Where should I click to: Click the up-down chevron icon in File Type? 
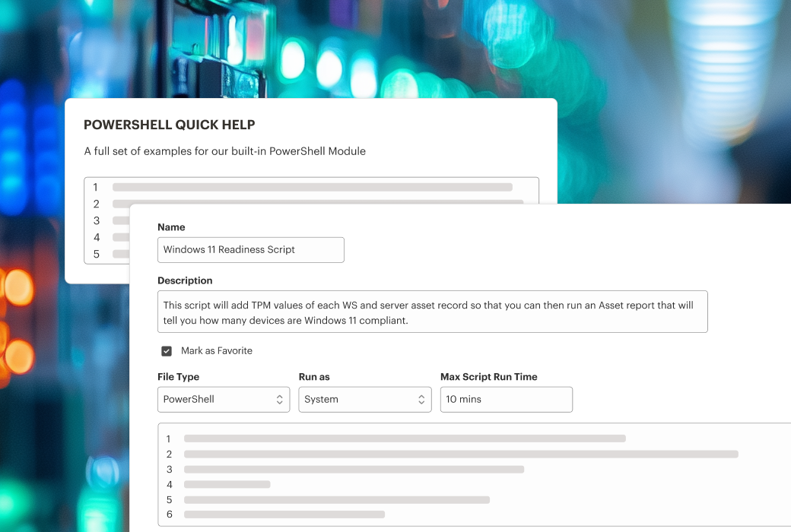coord(279,400)
